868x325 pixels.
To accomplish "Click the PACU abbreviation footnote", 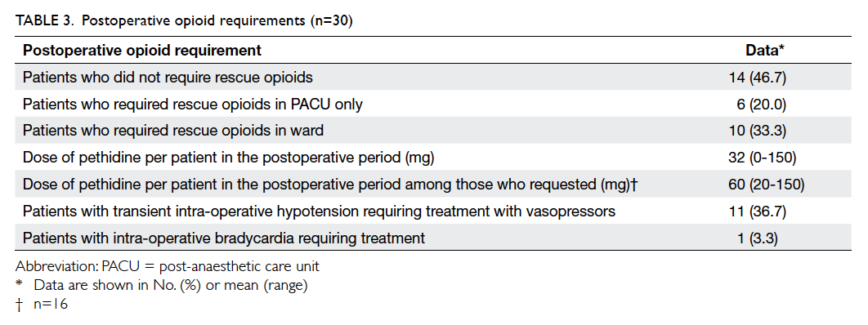I will [168, 266].
